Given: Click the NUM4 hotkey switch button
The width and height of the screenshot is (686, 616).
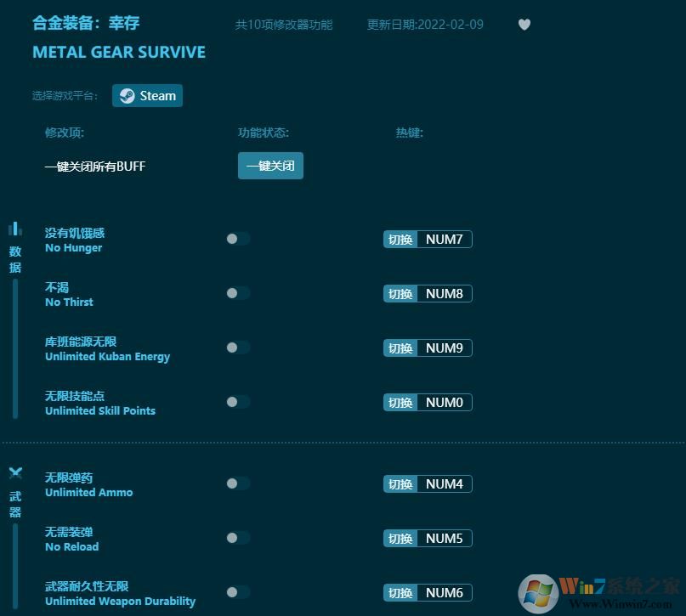Looking at the screenshot, I should tap(400, 484).
